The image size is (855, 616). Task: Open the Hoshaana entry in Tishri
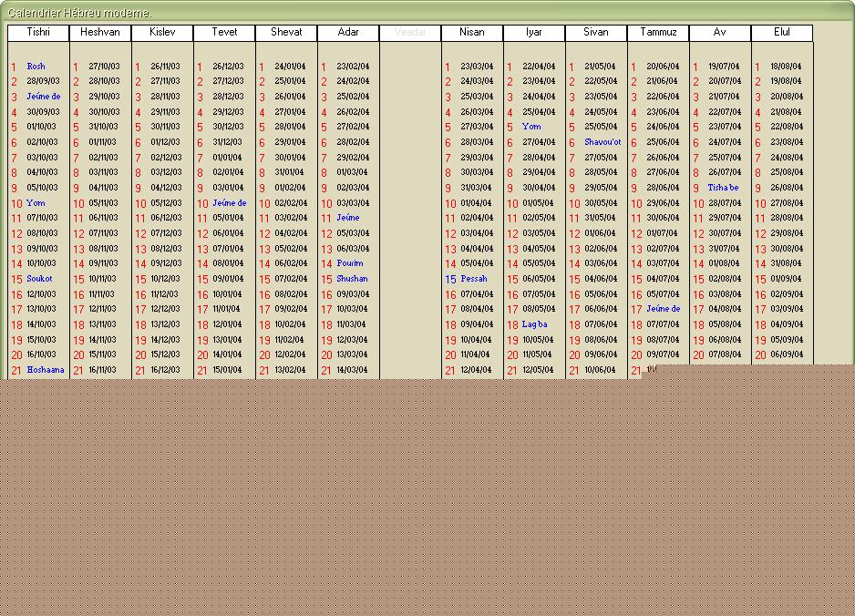point(46,370)
